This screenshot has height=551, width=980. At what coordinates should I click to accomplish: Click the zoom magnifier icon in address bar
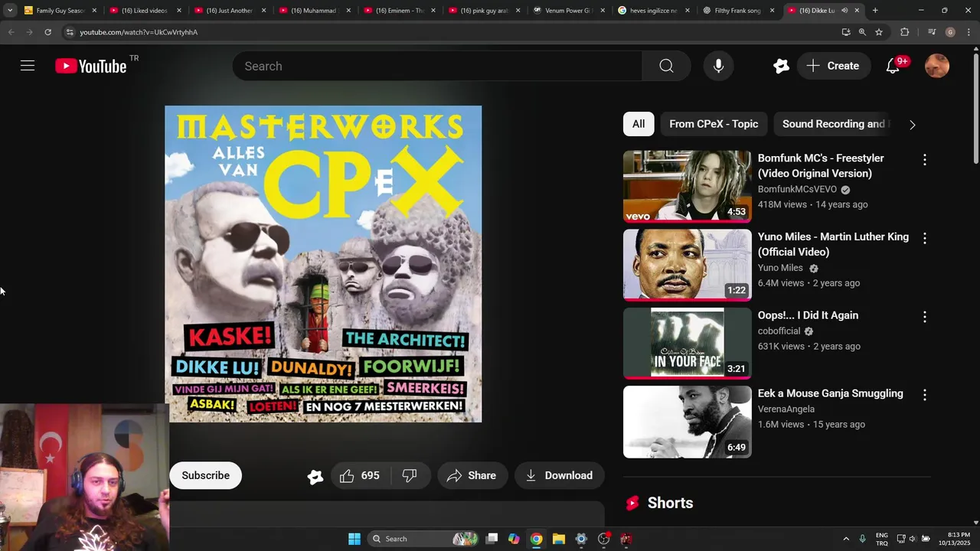click(862, 32)
